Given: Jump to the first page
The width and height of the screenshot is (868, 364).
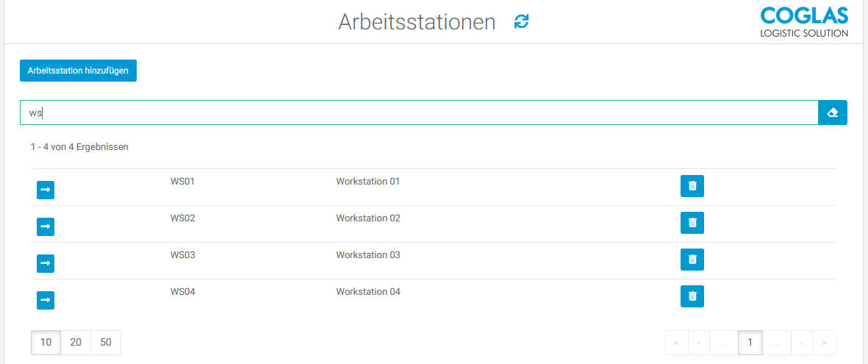Looking at the screenshot, I should tap(676, 342).
